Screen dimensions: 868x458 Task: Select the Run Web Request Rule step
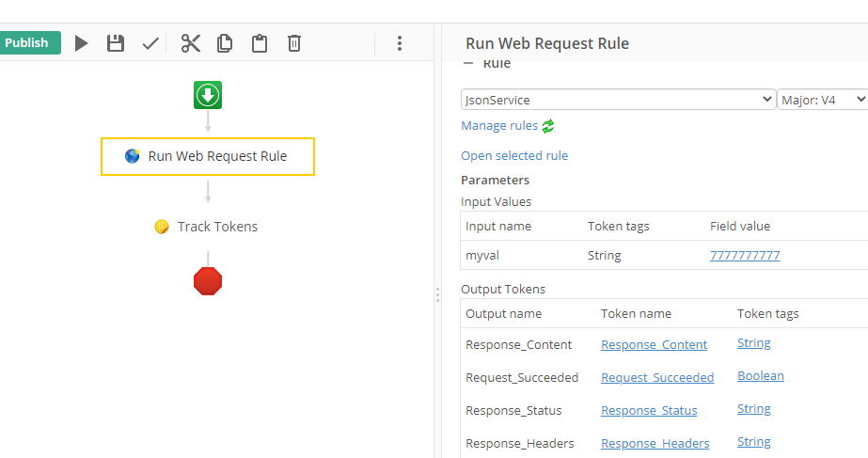(208, 157)
